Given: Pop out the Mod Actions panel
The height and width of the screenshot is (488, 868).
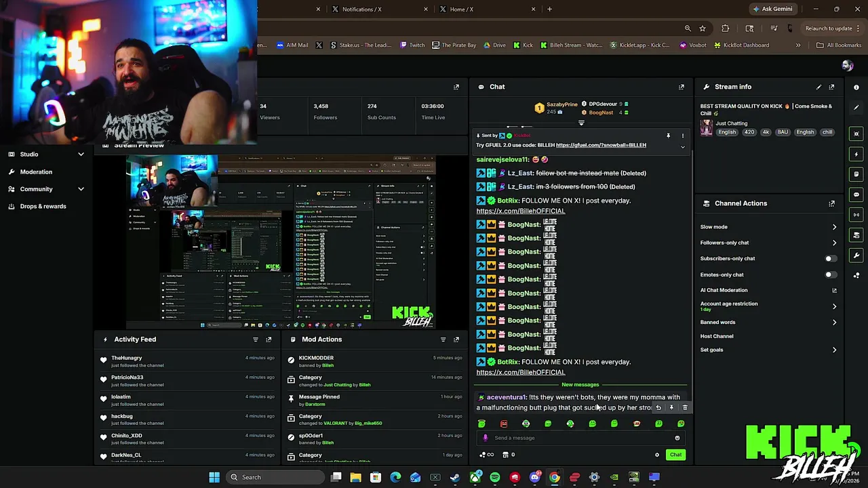Looking at the screenshot, I should click(456, 340).
